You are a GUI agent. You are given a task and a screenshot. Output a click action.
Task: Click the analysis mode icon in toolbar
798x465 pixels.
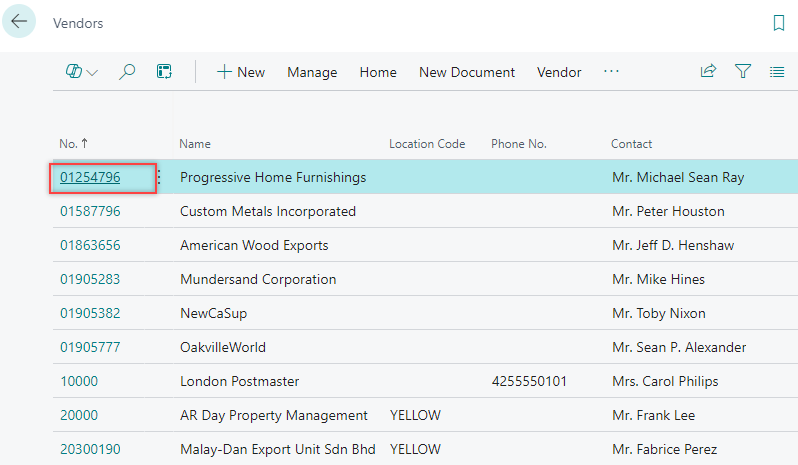point(164,72)
